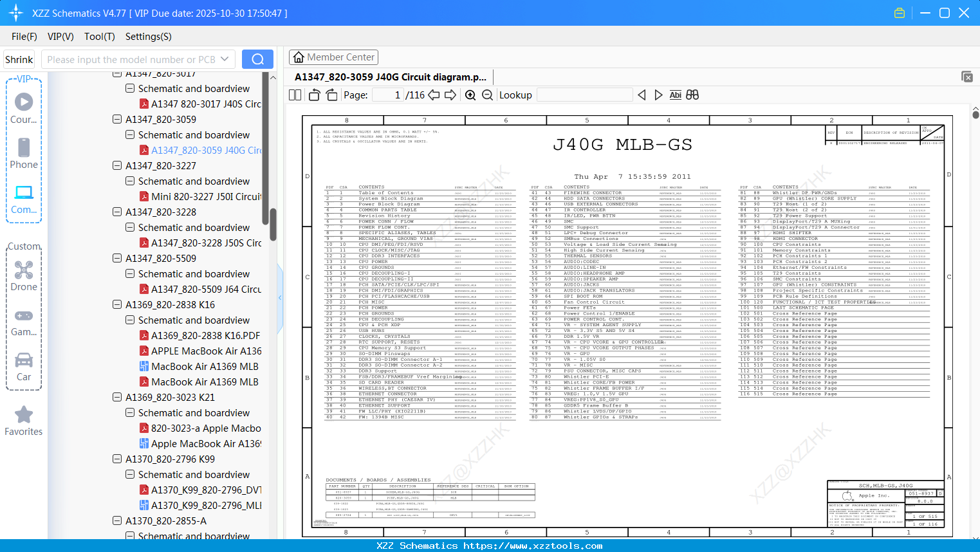Toggle the two-page view icon
980x552 pixels.
[x=295, y=95]
